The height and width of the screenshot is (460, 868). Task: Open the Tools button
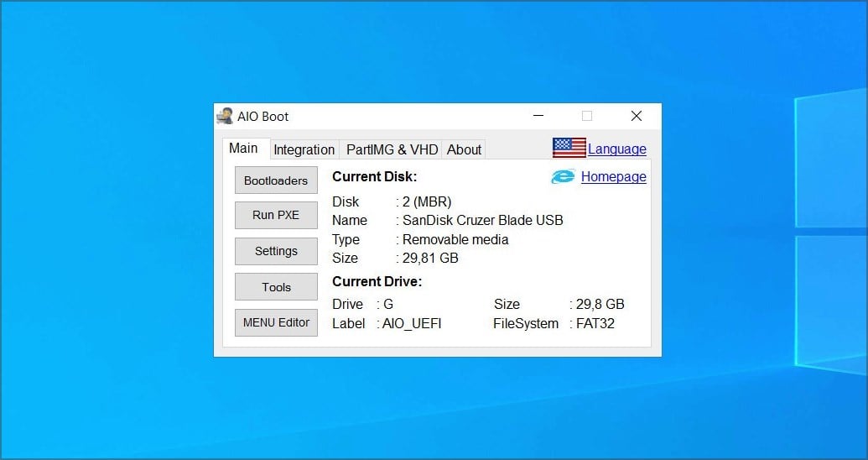tap(276, 287)
